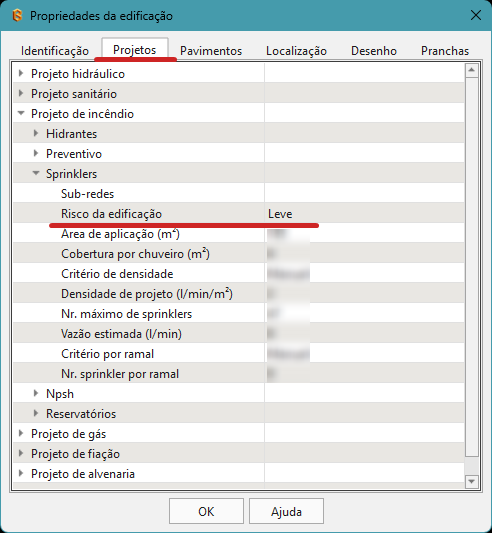Click the vertical scrollbar thumb
The width and height of the screenshot is (492, 533).
(x=472, y=267)
